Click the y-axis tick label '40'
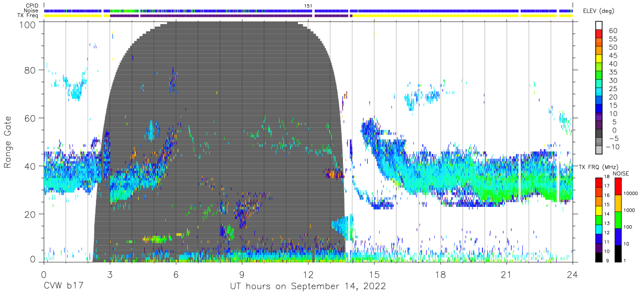The width and height of the screenshot is (644, 297). click(31, 166)
